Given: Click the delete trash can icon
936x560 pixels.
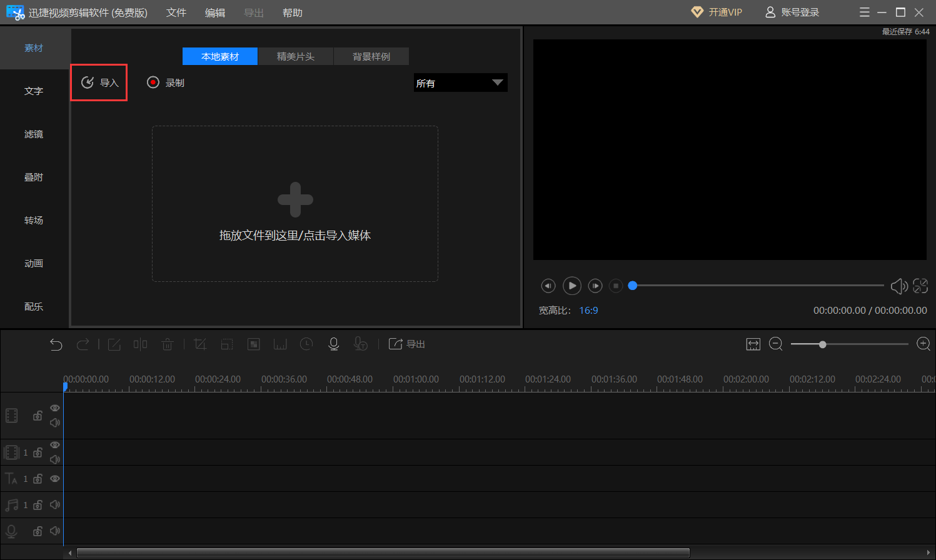Looking at the screenshot, I should (x=167, y=344).
